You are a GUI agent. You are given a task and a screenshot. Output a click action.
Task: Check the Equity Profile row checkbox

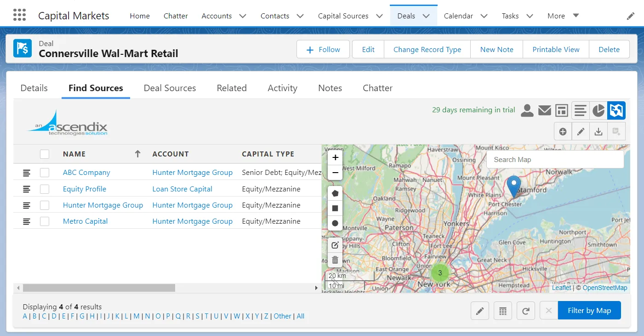coord(45,189)
